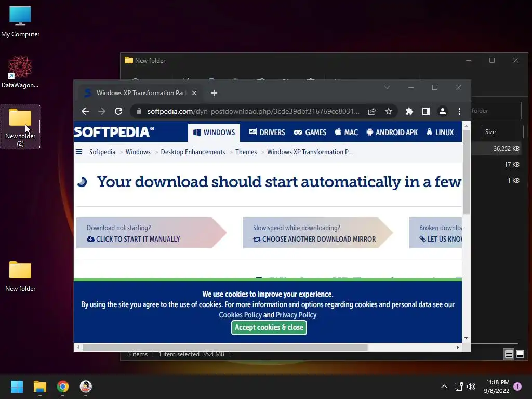Click the search box in New folder window
532x399 pixels.
pyautogui.click(x=496, y=111)
